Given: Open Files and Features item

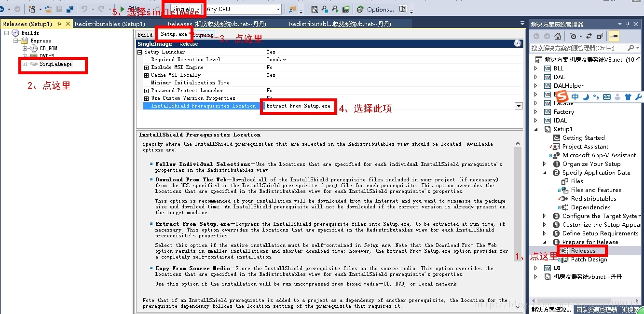Looking at the screenshot, I should click(x=596, y=190).
